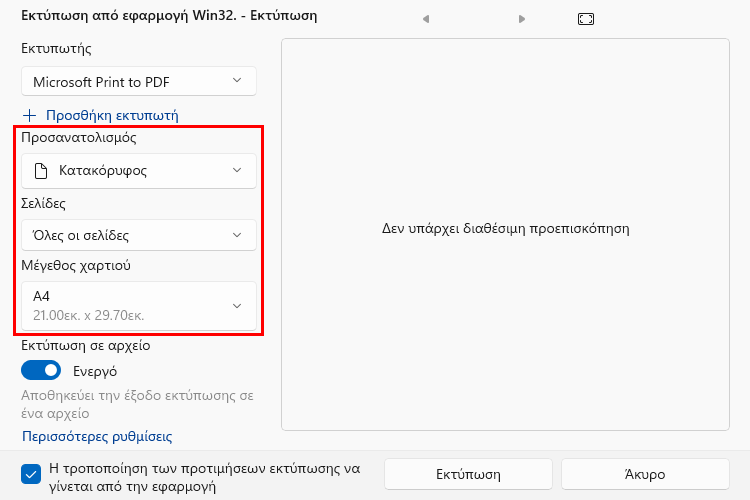
Task: Click the Εκτύπωση button
Action: (x=468, y=474)
